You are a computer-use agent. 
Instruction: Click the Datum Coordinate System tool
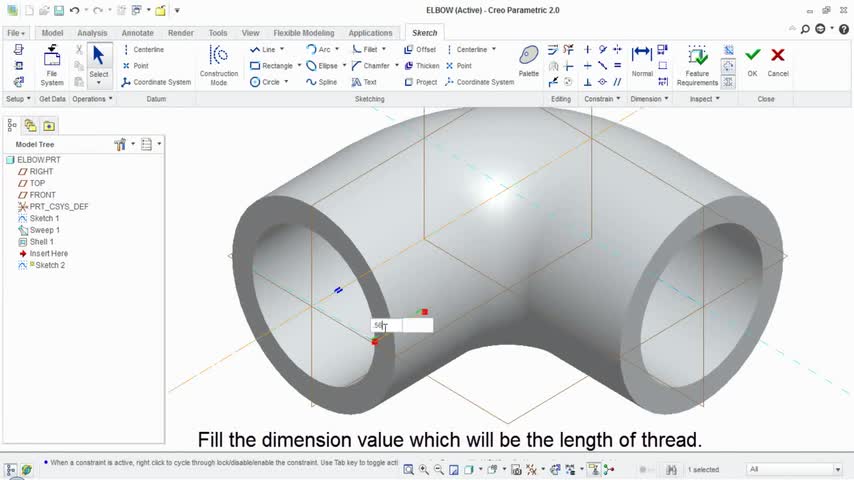tap(156, 82)
